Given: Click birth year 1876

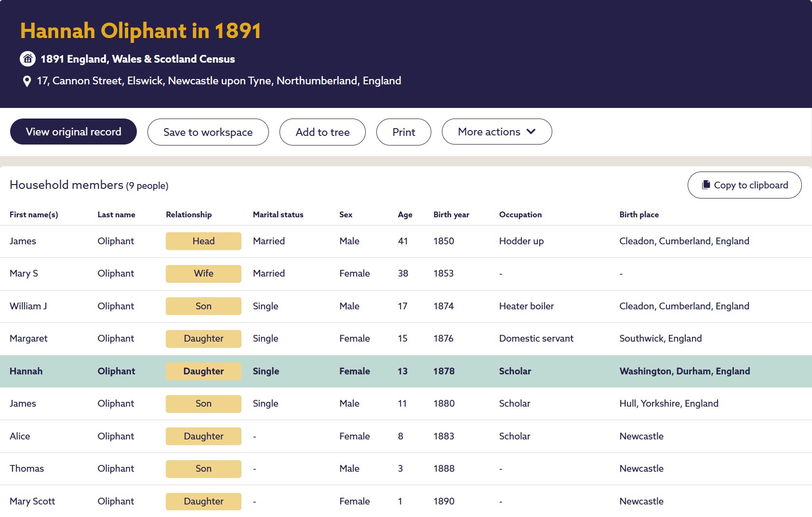Looking at the screenshot, I should pyautogui.click(x=443, y=338).
